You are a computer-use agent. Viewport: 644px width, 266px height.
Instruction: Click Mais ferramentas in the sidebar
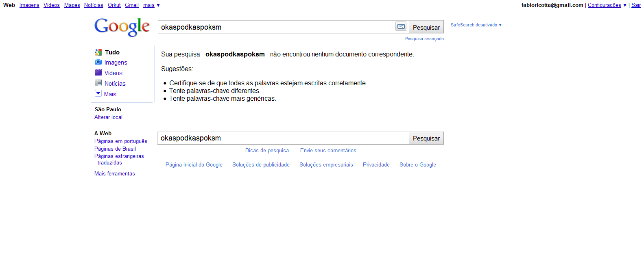coord(115,174)
